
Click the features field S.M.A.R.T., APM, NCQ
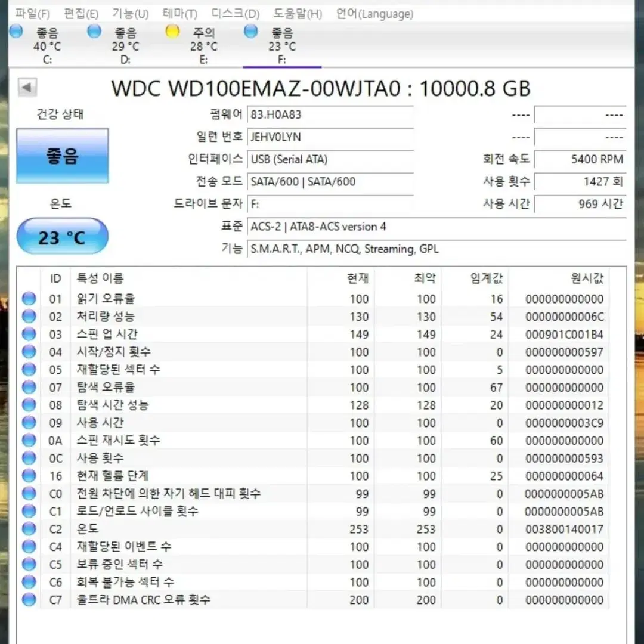436,249
